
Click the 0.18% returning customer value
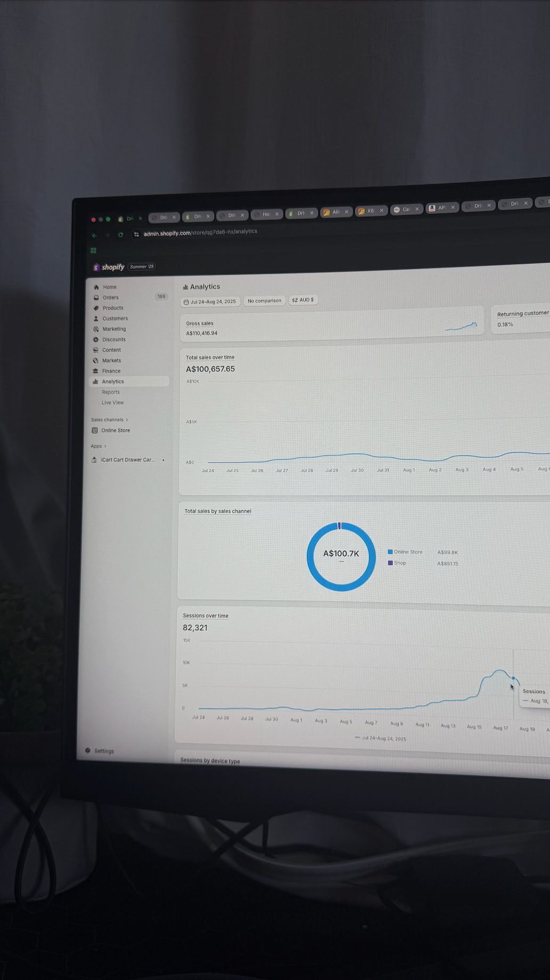click(505, 324)
